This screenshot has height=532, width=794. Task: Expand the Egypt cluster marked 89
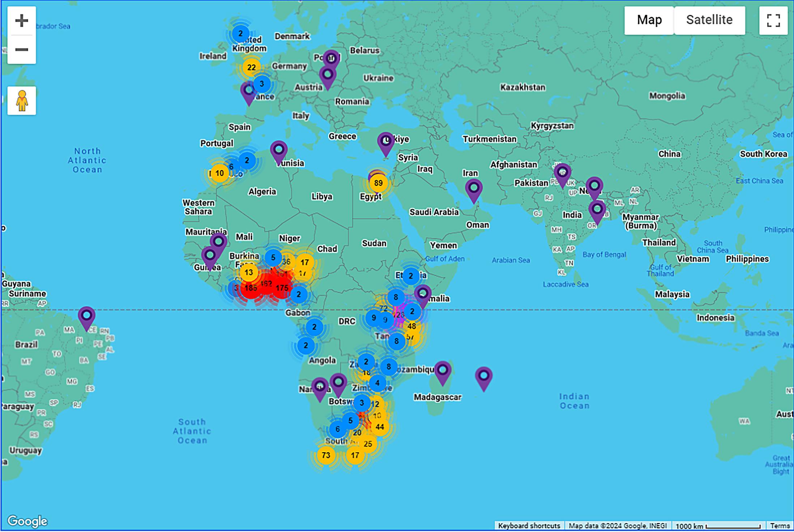[x=378, y=183]
